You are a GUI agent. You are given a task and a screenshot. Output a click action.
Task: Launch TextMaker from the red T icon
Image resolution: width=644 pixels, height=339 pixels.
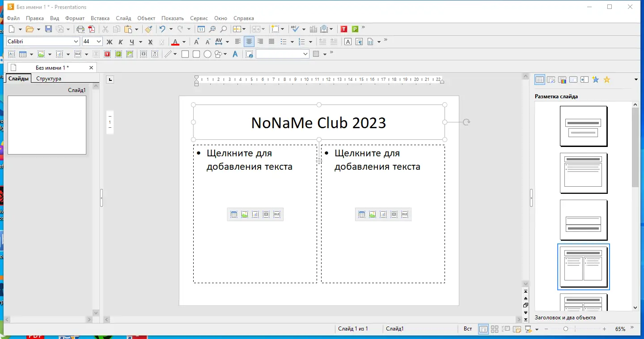[x=344, y=29]
